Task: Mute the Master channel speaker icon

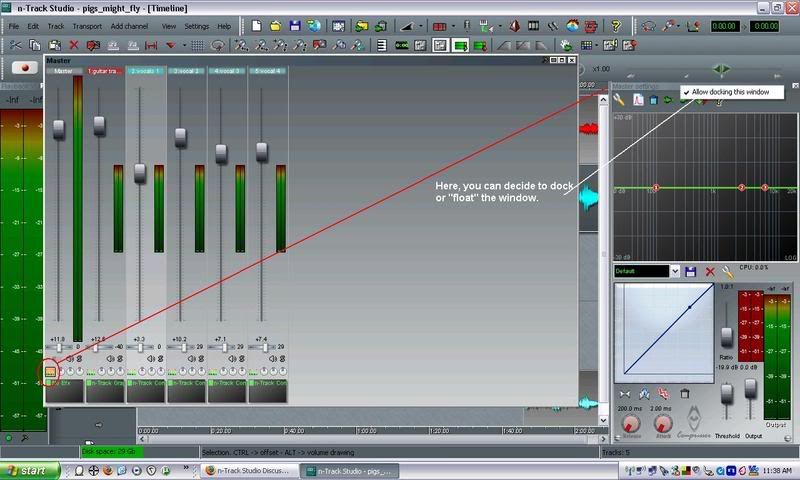Action: (70, 359)
